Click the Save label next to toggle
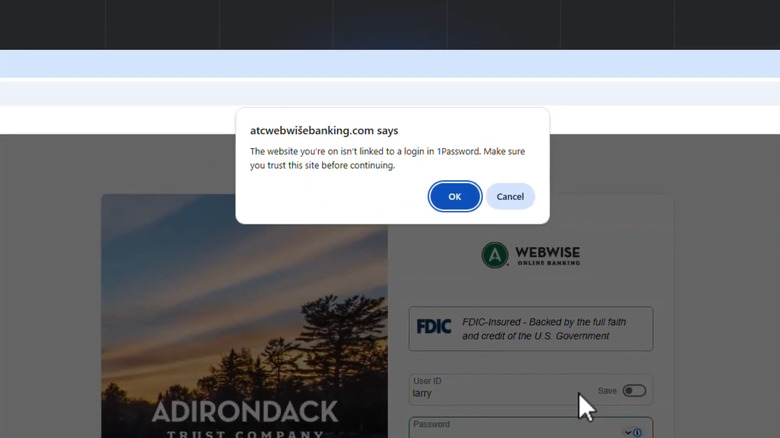780x438 pixels. [x=607, y=391]
